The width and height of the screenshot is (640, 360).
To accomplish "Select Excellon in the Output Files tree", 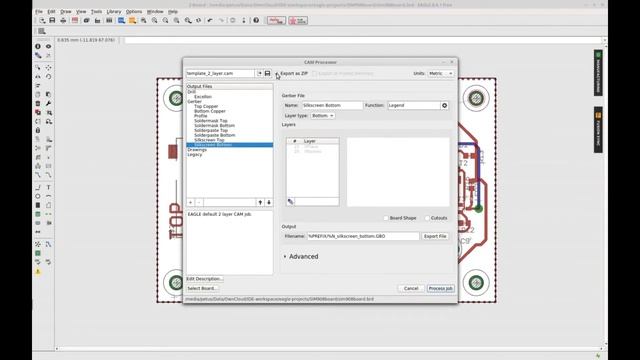I will tap(203, 97).
